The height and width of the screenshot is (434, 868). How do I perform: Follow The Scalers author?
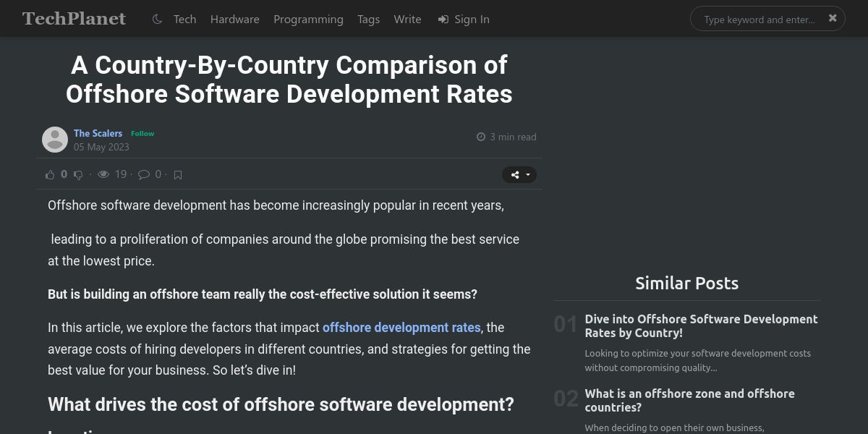click(142, 133)
